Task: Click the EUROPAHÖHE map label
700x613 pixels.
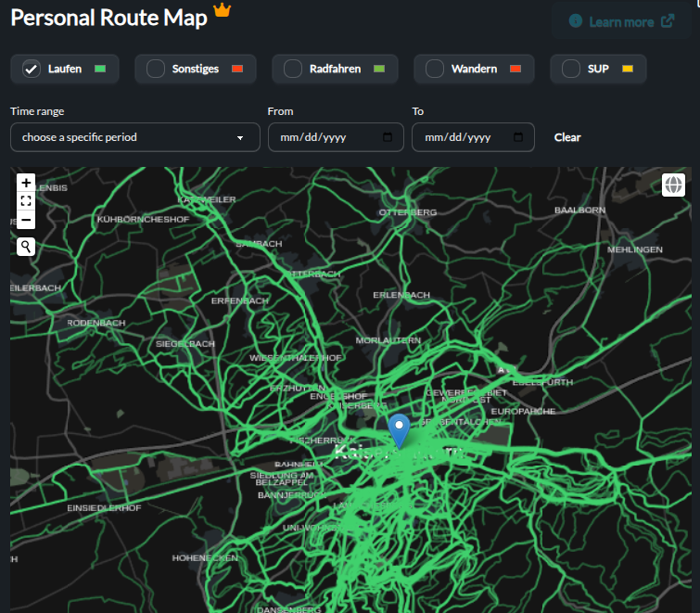Action: coord(523,411)
